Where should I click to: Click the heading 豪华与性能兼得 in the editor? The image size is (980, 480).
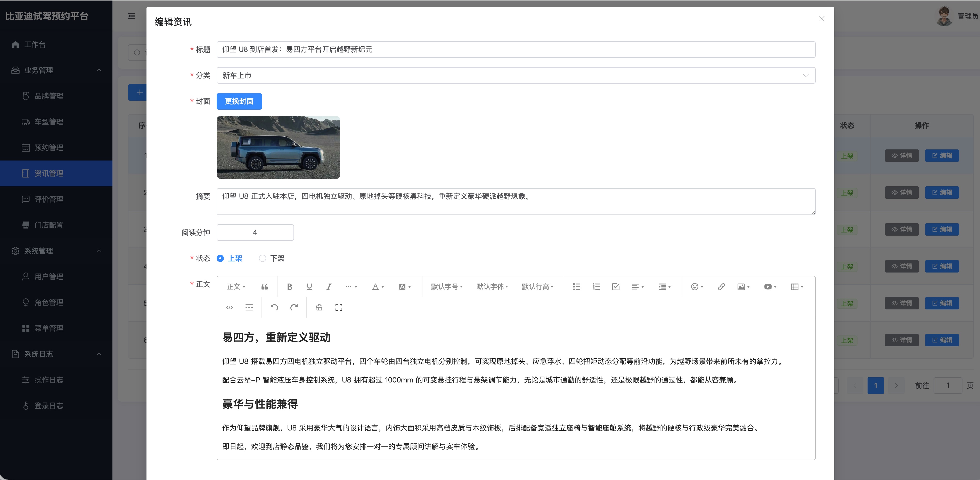point(260,404)
